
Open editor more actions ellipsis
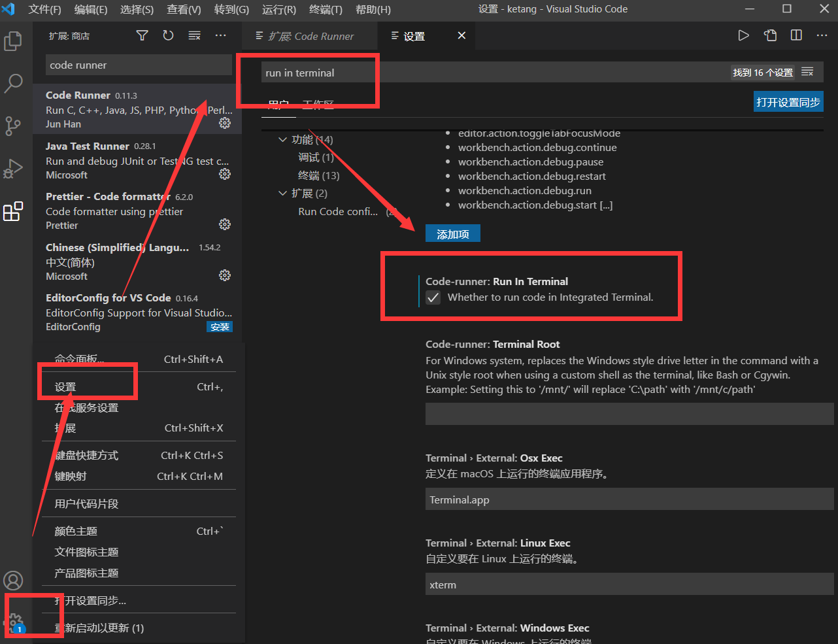pos(822,35)
